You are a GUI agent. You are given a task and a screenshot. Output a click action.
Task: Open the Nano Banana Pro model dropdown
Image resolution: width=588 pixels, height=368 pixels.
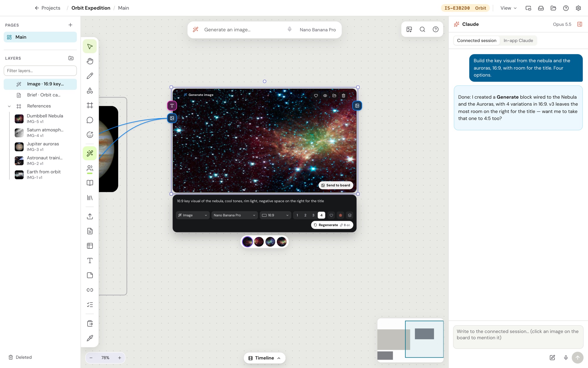click(x=234, y=215)
